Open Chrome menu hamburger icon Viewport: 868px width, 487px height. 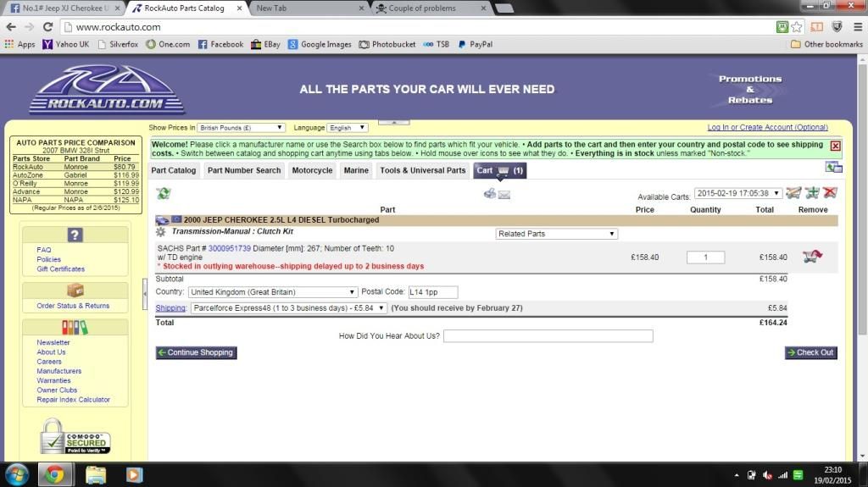(858, 26)
